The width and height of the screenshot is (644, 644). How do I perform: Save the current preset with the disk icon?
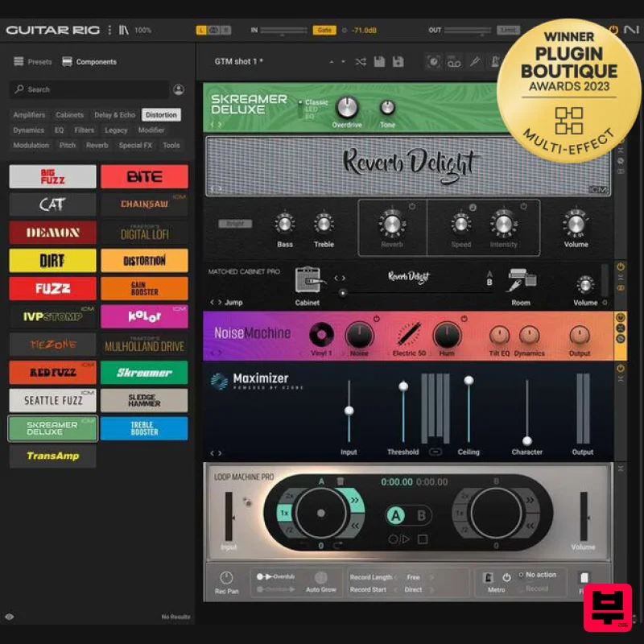tap(378, 61)
